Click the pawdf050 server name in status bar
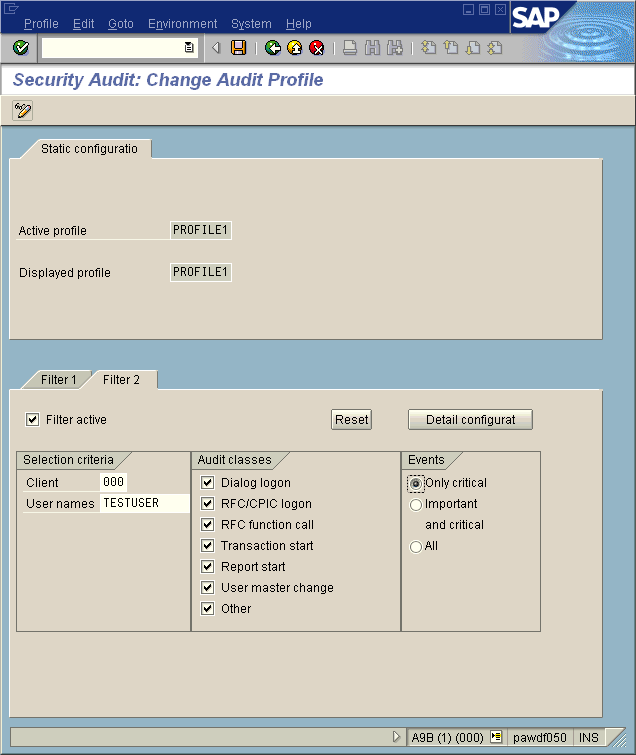636x755 pixels. (540, 737)
